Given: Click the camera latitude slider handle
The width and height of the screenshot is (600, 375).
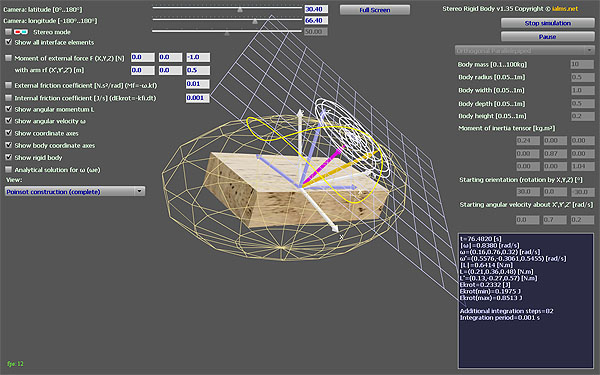Looking at the screenshot, I should click(240, 9).
